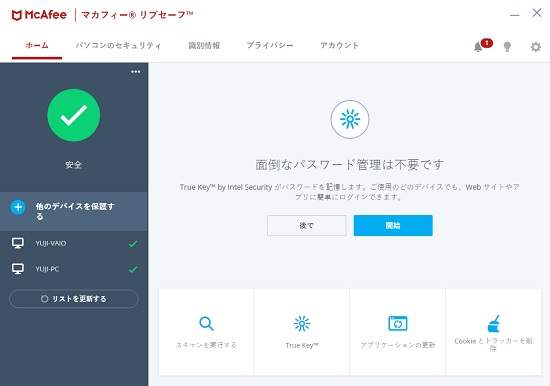This screenshot has height=386, width=550.
Task: Open the プライバシー tab
Action: tap(270, 46)
